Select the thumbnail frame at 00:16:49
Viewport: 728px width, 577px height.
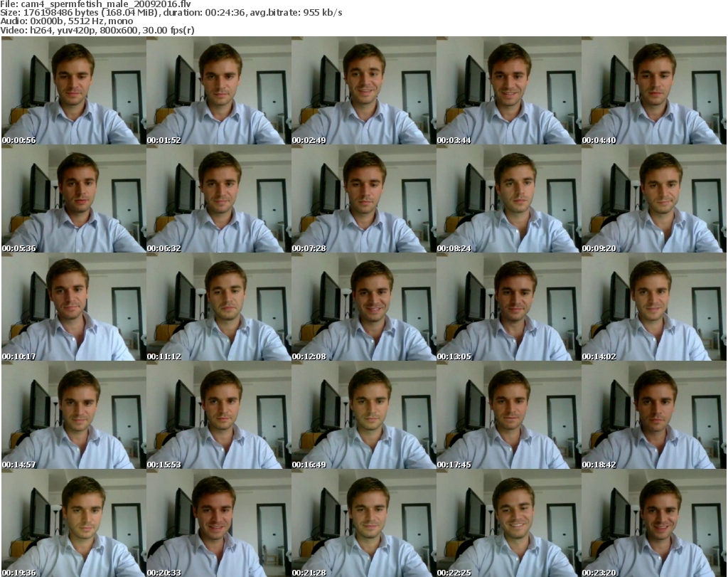pos(363,415)
